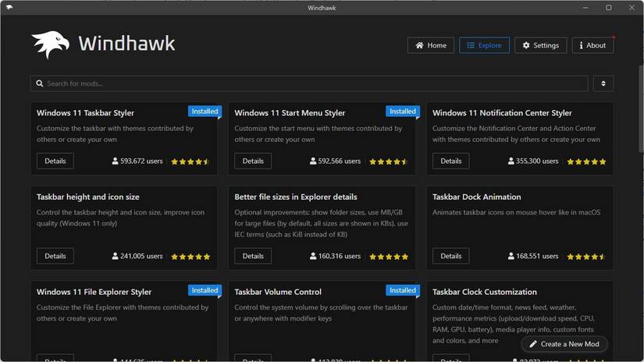
Task: Click the Windhawk hawk logo
Action: coord(51,44)
